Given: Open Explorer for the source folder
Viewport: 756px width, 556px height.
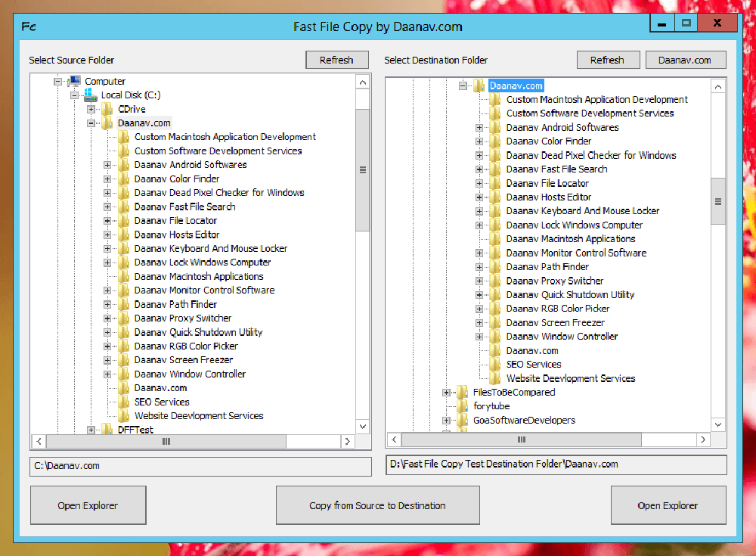Looking at the screenshot, I should [88, 505].
